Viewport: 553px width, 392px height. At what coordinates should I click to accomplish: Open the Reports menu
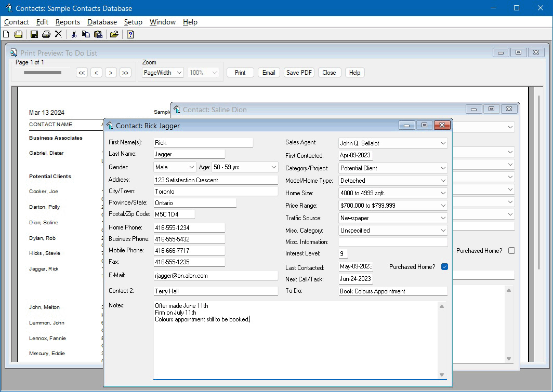pyautogui.click(x=68, y=22)
